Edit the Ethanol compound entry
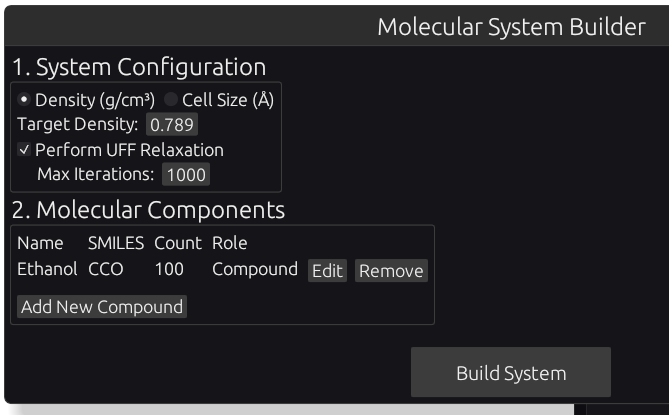The width and height of the screenshot is (669, 415). (327, 271)
